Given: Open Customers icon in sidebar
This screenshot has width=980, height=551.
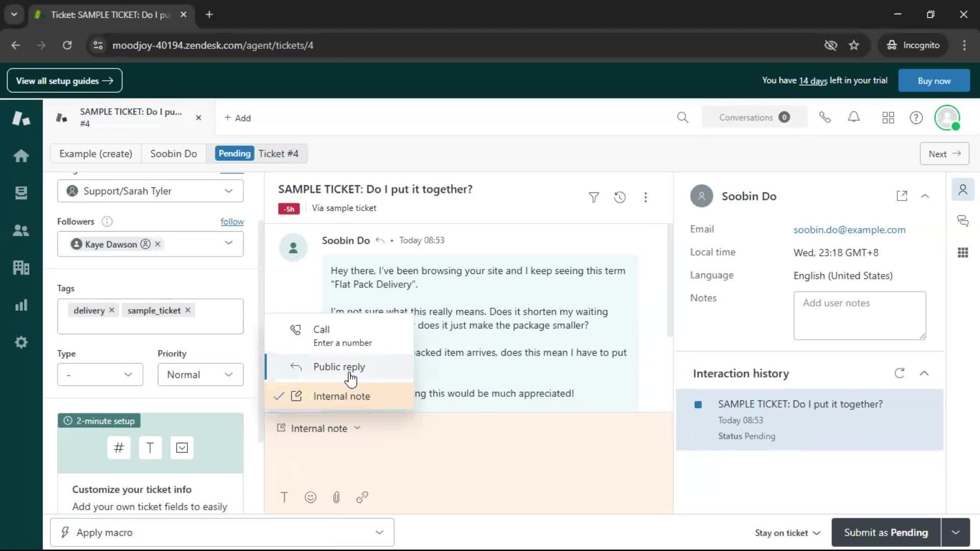Looking at the screenshot, I should tap(21, 230).
